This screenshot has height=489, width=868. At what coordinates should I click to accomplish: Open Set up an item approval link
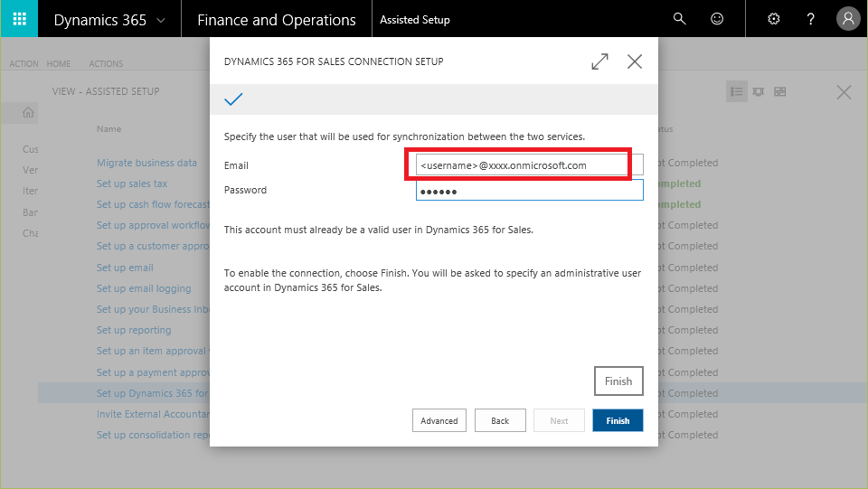click(153, 351)
